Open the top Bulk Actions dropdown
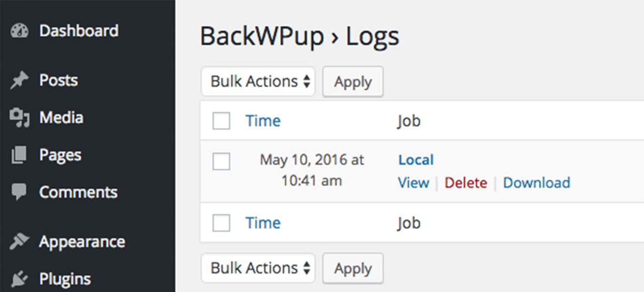The width and height of the screenshot is (644, 292). (x=258, y=81)
